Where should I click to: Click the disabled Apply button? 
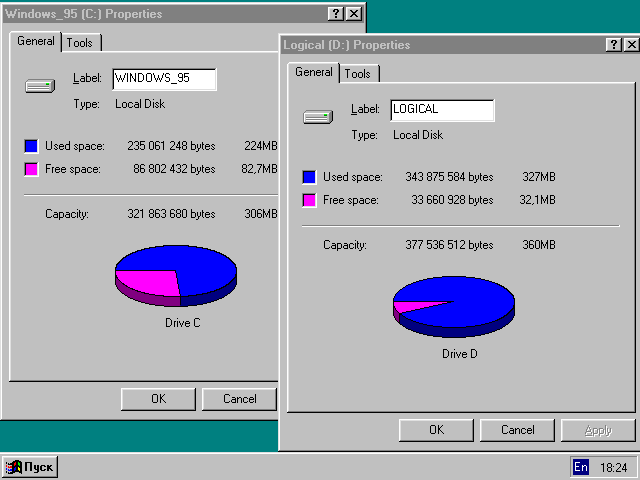(598, 430)
